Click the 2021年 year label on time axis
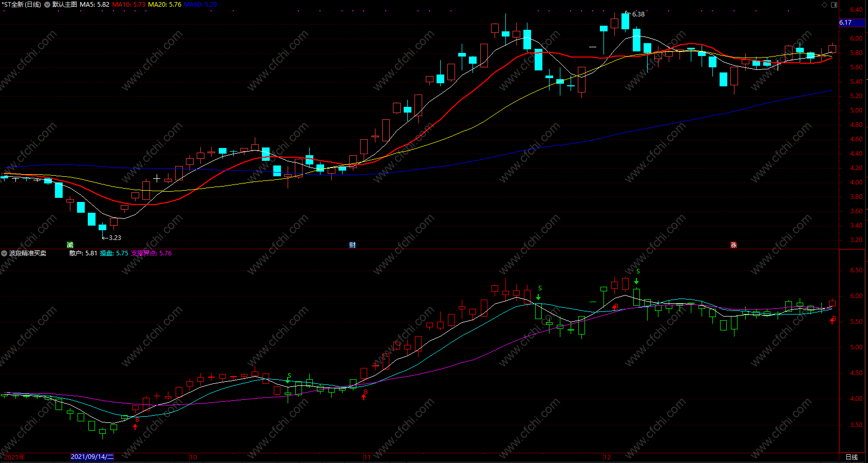868x463 pixels. click(14, 457)
